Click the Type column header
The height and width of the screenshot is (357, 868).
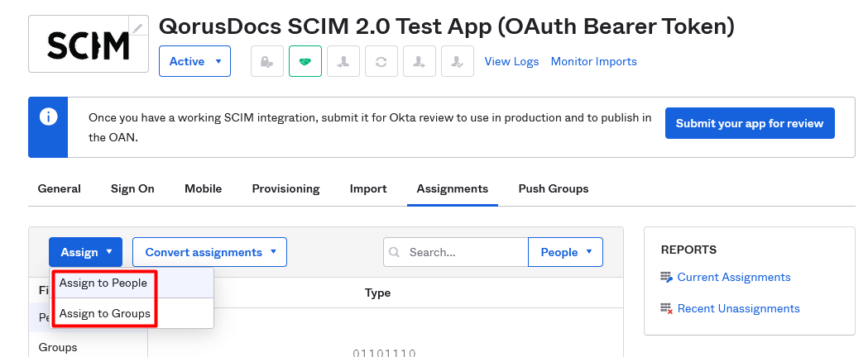pyautogui.click(x=377, y=293)
